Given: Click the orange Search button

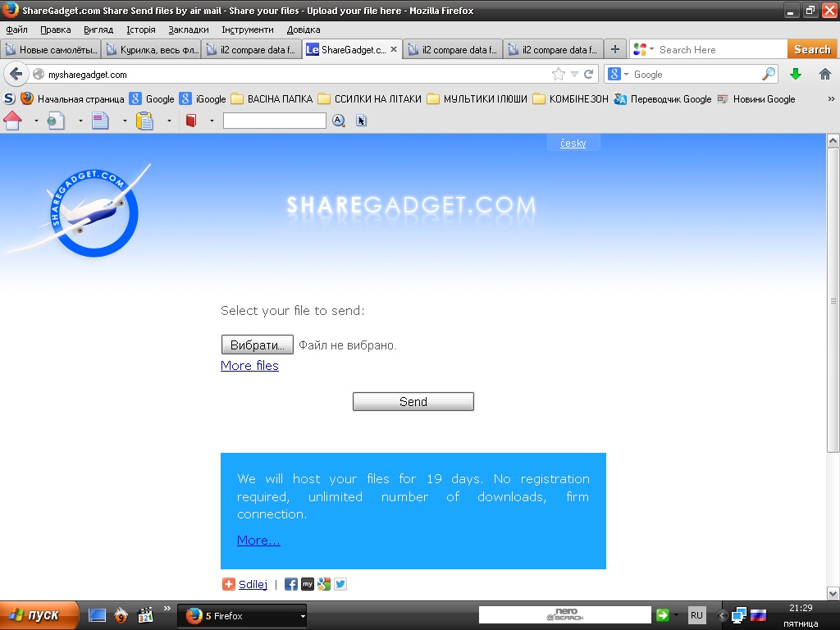Looking at the screenshot, I should (812, 49).
